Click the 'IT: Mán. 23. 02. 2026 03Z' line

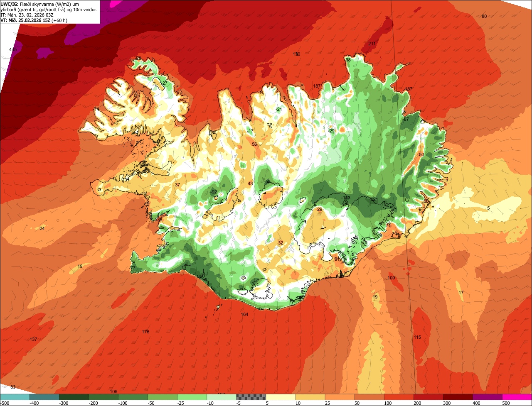[x=27, y=15]
